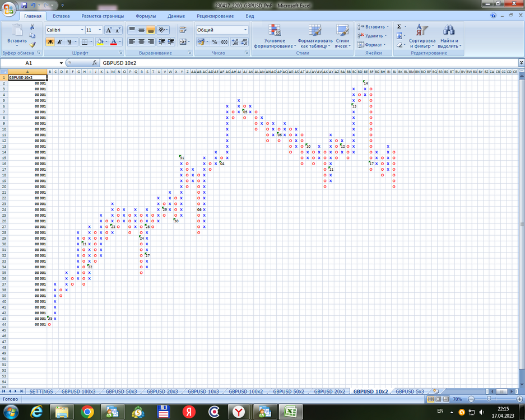Increase the cell indent

171,41
